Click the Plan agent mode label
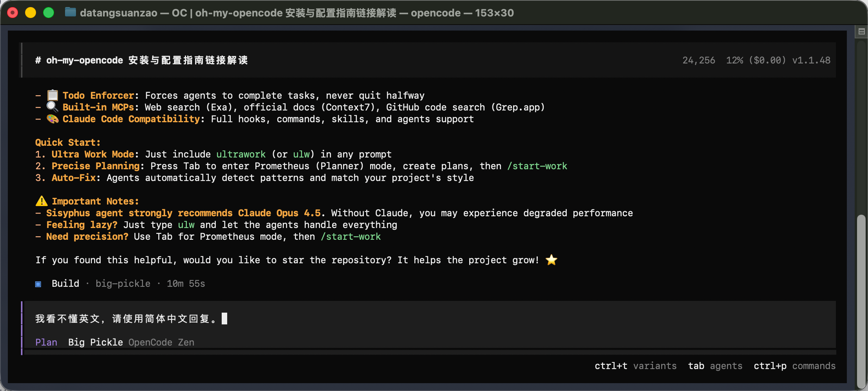The width and height of the screenshot is (868, 391). pos(46,342)
